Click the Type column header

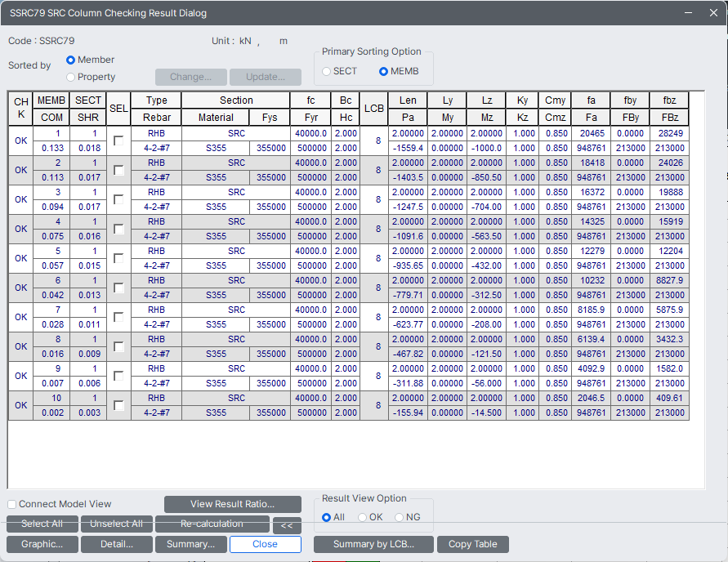click(x=156, y=100)
